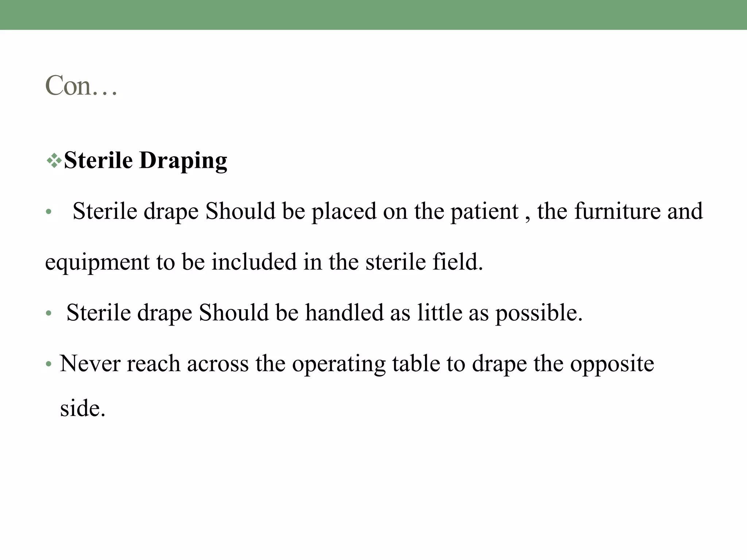Click the bullet dot before 'handled as little' line
The width and height of the screenshot is (747, 560).
click(x=49, y=314)
